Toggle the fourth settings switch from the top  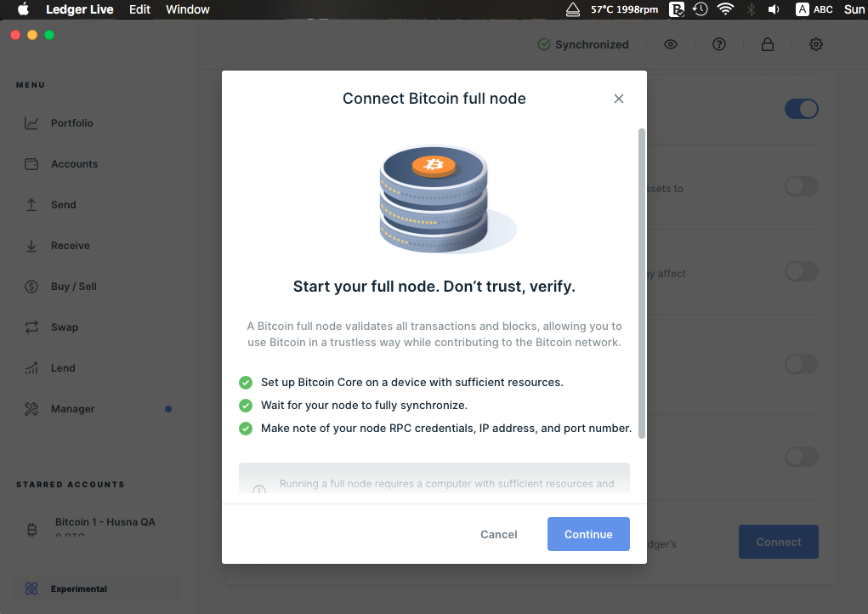click(801, 364)
